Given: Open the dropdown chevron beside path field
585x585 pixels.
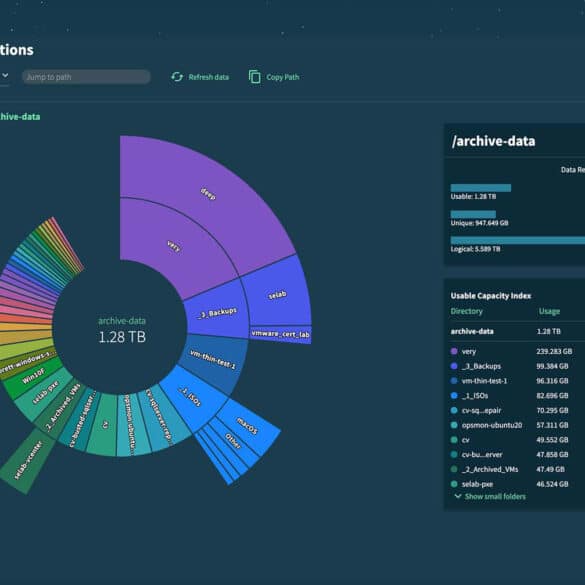Looking at the screenshot, I should pyautogui.click(x=5, y=75).
